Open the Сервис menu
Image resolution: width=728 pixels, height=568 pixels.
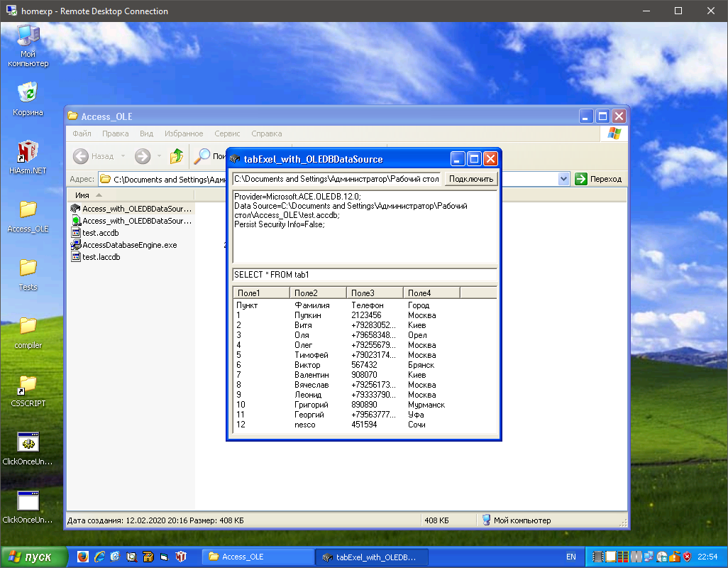click(x=227, y=133)
